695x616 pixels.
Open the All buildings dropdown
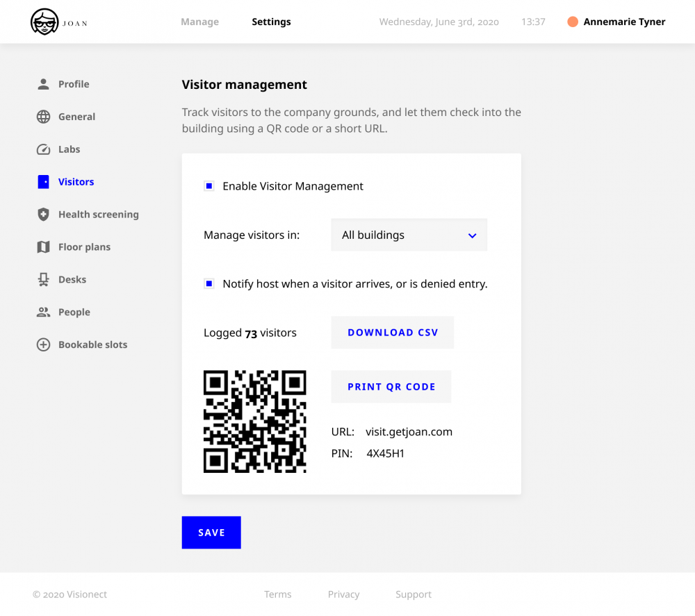pyautogui.click(x=409, y=235)
